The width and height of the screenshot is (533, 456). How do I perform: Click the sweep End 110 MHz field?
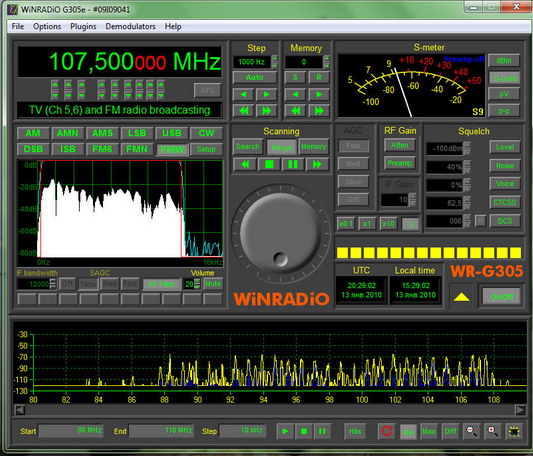click(x=161, y=431)
